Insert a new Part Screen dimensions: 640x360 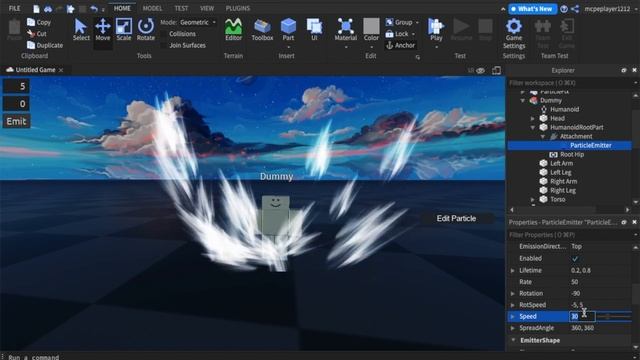(288, 29)
